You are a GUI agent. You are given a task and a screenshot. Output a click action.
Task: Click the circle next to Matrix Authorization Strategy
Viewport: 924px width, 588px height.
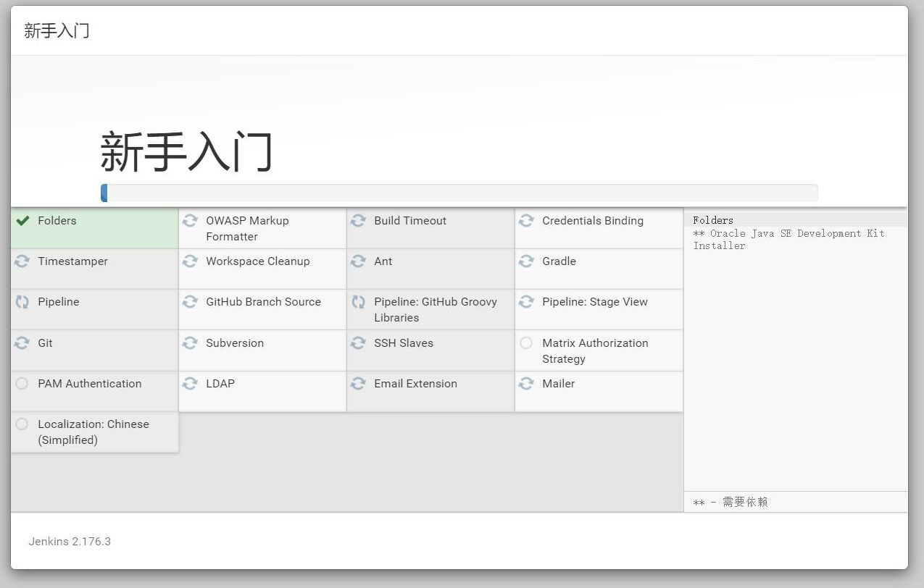click(527, 343)
